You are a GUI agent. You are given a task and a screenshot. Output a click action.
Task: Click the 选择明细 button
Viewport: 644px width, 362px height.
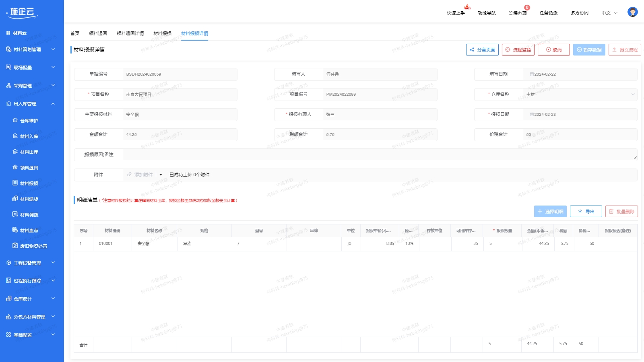tap(550, 212)
